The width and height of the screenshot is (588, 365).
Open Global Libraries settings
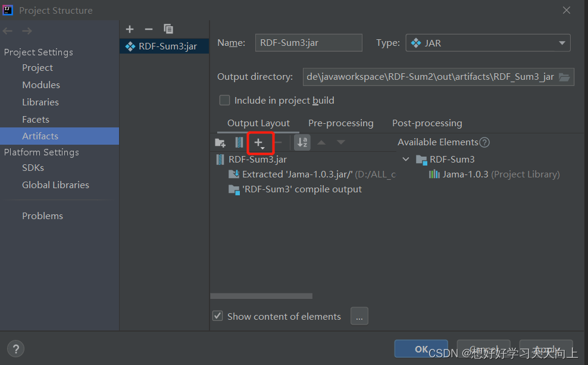coord(55,185)
